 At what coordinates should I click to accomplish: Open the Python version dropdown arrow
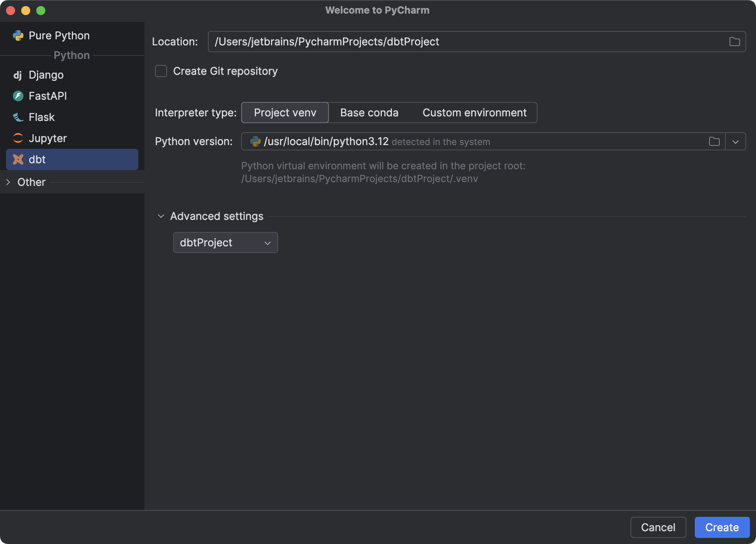click(x=736, y=141)
